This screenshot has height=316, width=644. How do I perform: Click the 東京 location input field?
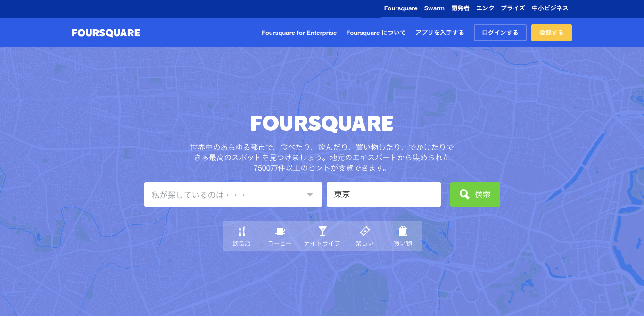coord(383,194)
